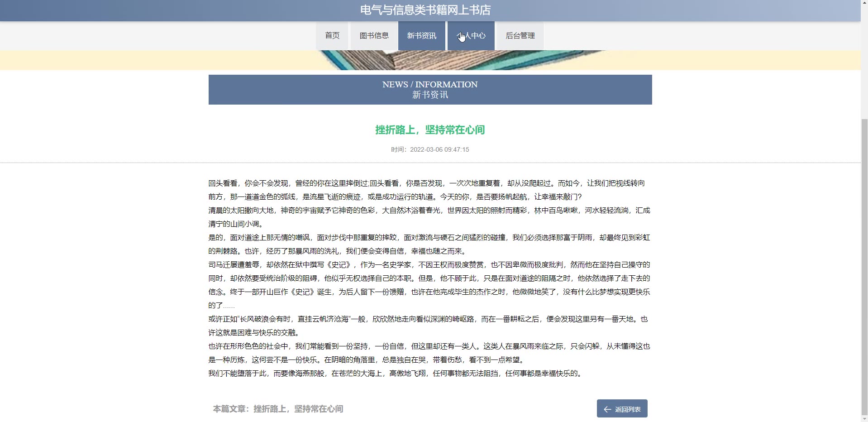Image resolution: width=868 pixels, height=422 pixels.
Task: Click the timestamp 2022-03-06 09:47:15
Action: pos(439,149)
